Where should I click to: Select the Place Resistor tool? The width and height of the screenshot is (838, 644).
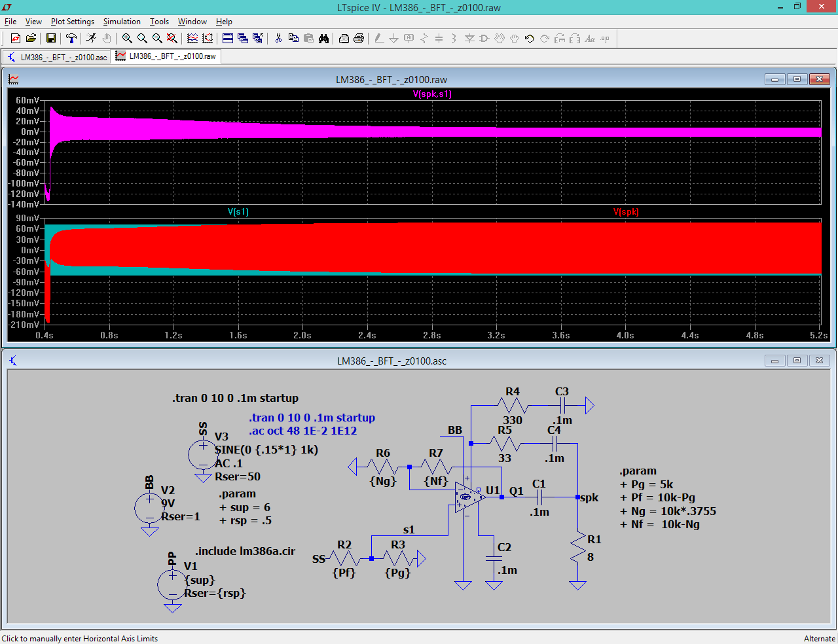click(424, 39)
